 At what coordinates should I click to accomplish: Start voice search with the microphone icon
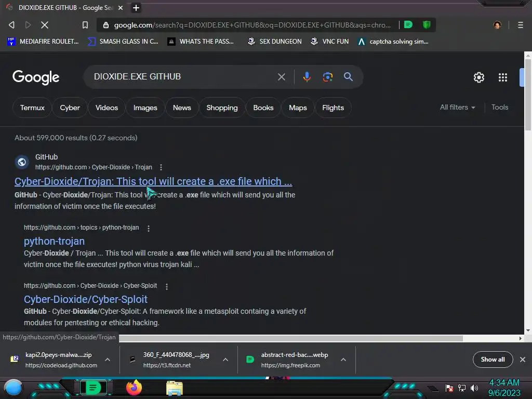pos(307,77)
